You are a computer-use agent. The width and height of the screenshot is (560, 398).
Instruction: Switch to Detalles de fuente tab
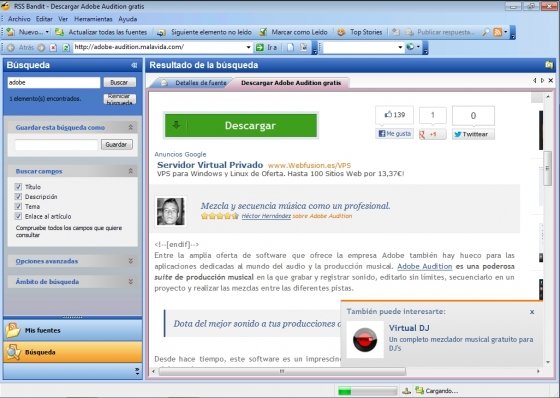point(194,83)
